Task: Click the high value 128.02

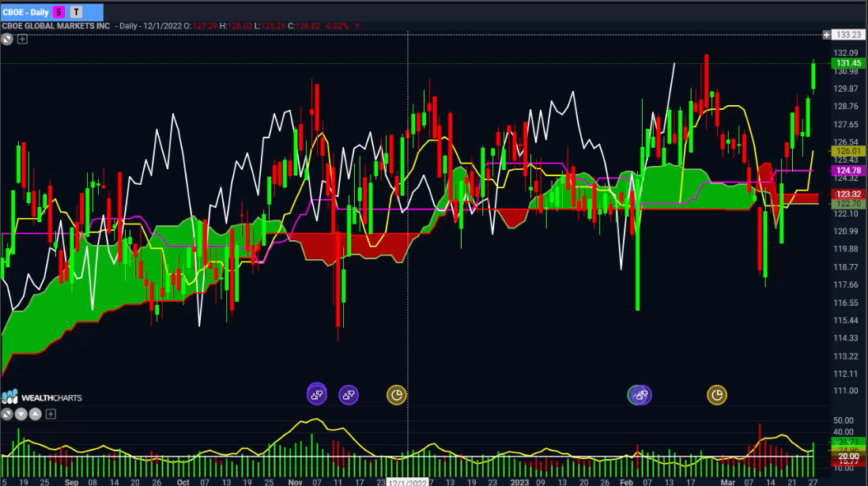Action: click(240, 25)
